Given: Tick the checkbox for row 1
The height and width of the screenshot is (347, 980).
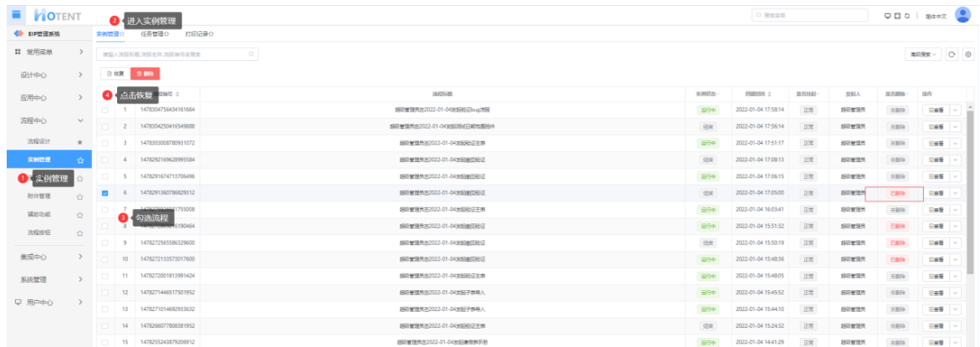Looking at the screenshot, I should click(x=105, y=110).
